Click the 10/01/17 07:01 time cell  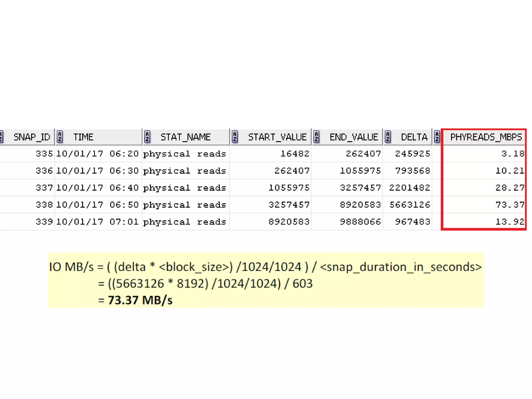pos(97,222)
